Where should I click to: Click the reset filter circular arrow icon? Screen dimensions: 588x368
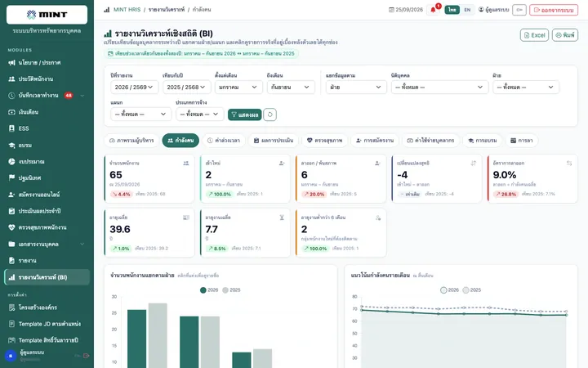tap(270, 114)
